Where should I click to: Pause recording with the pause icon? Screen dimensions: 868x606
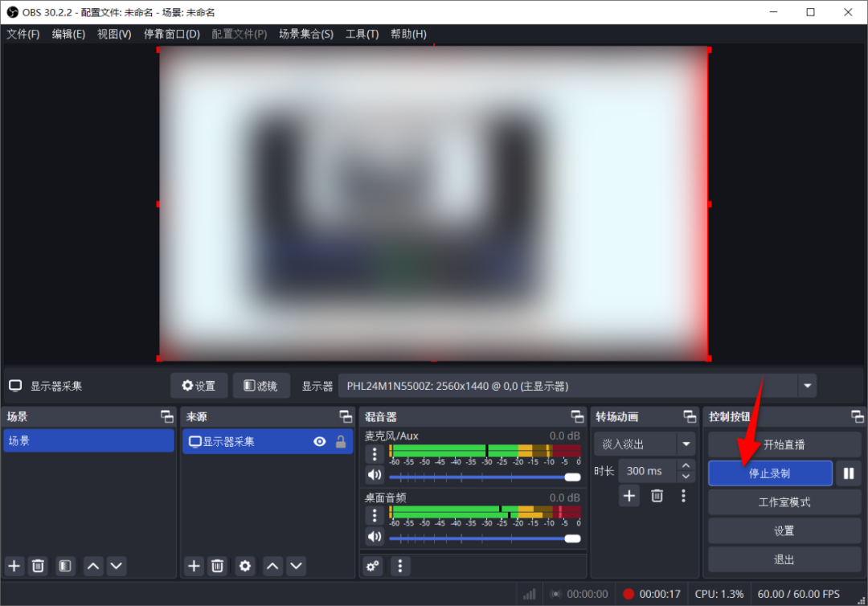coord(848,473)
